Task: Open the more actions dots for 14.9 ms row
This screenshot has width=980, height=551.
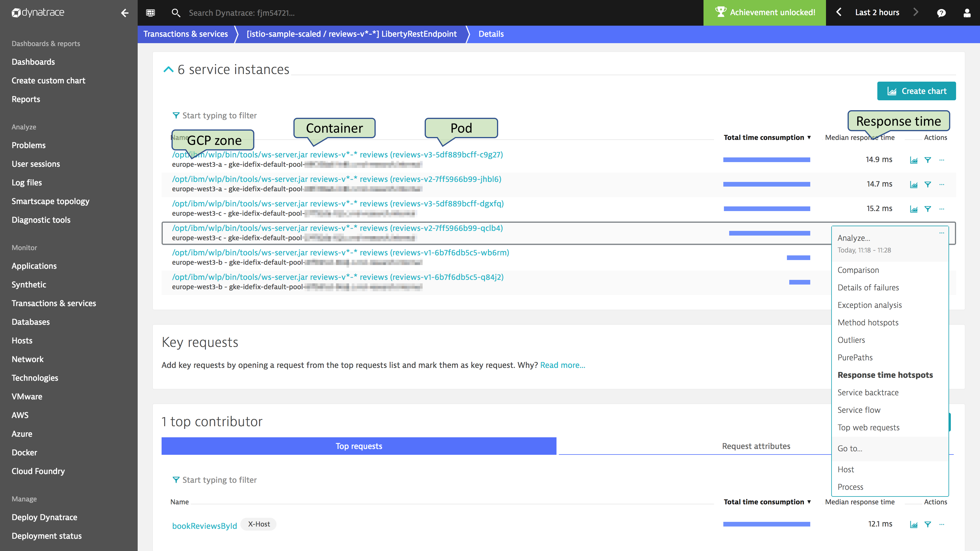Action: tap(942, 160)
